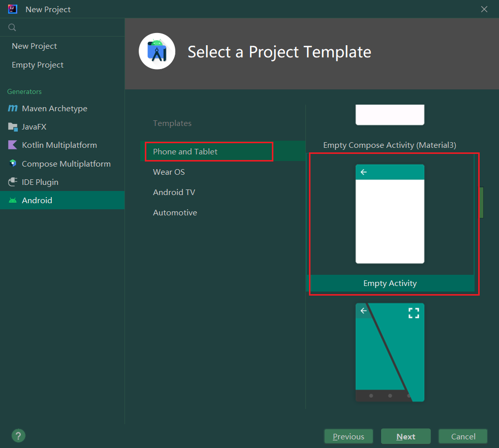Focus the sidebar search field
The width and height of the screenshot is (499, 448).
(63, 27)
